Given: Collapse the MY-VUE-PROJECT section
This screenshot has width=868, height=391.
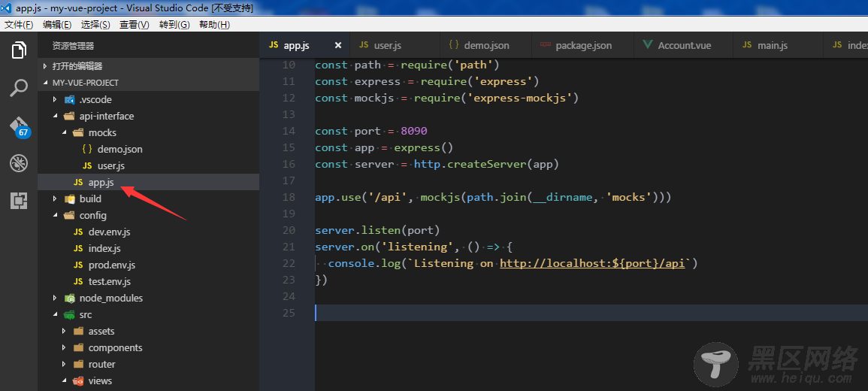Looking at the screenshot, I should (x=148, y=83).
